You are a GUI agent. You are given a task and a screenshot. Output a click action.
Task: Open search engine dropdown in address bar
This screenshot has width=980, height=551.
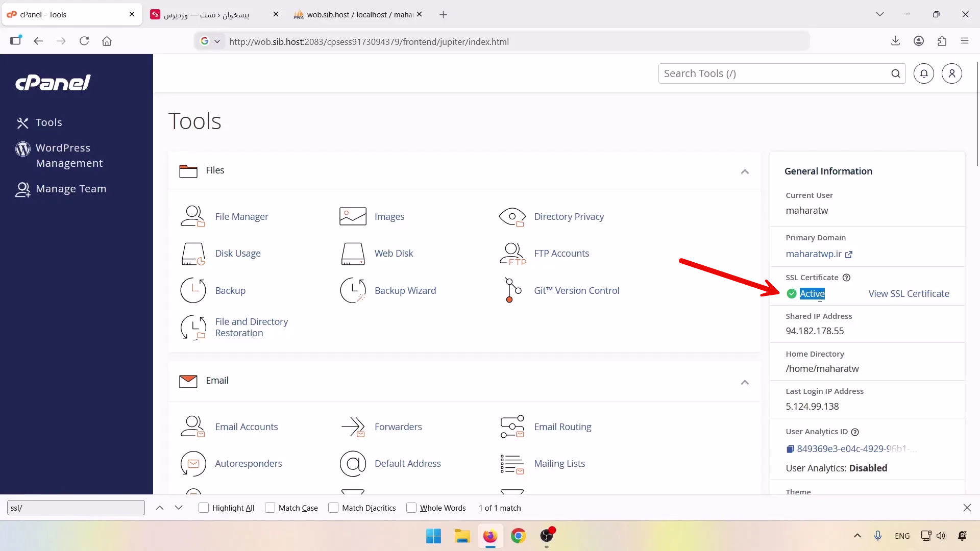[210, 41]
